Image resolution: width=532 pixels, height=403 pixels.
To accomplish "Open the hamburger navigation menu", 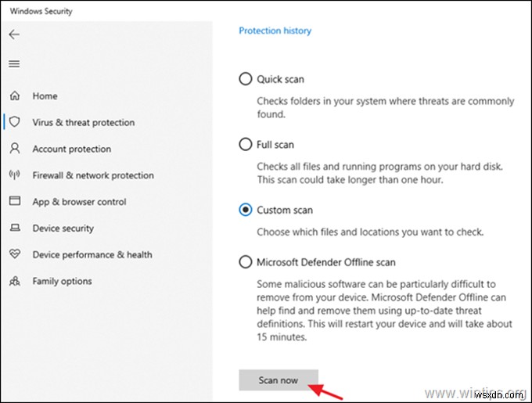I will click(x=14, y=63).
